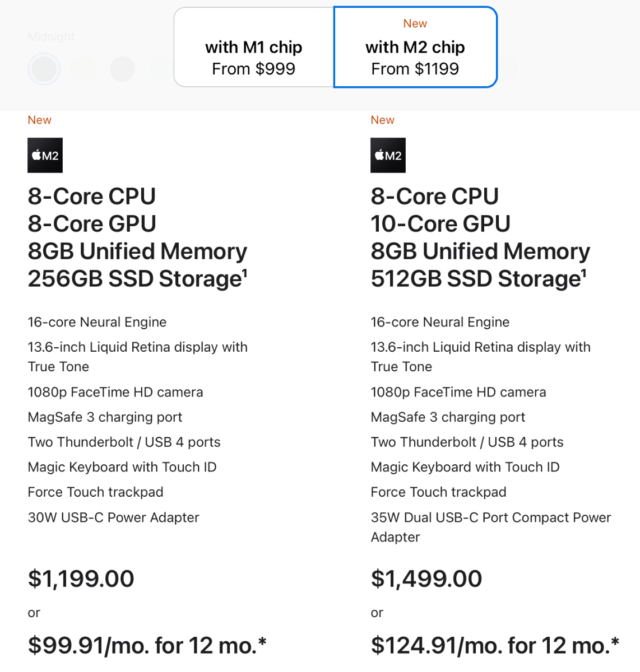The height and width of the screenshot is (672, 640).
Task: Click the 8GB Unified Memory heading for 256GB model
Action: 137,251
